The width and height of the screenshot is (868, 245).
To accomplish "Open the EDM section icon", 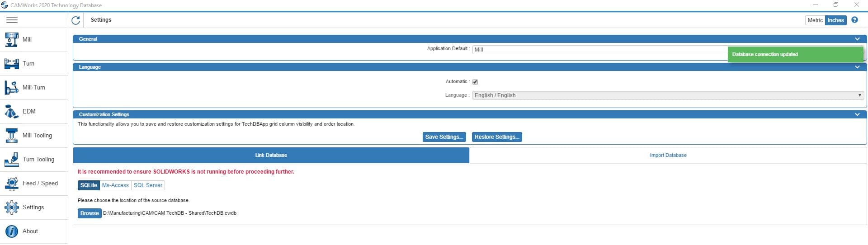I will [x=12, y=112].
